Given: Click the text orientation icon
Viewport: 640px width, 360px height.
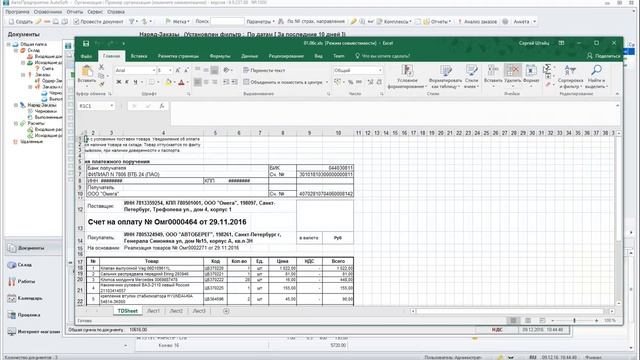Looking at the screenshot, I should [227, 70].
